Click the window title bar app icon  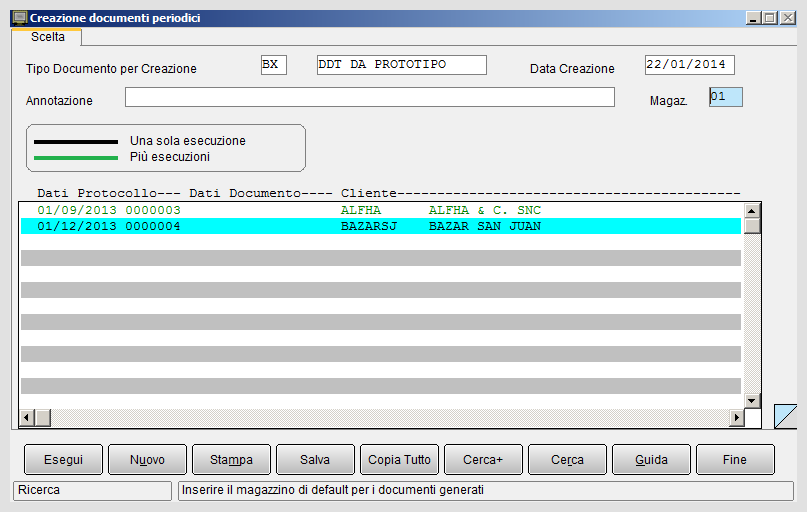coord(20,18)
